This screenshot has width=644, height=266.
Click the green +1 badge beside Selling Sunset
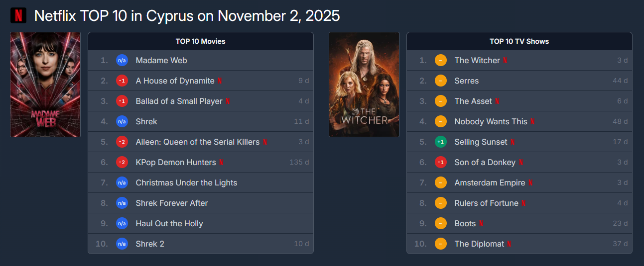(440, 142)
